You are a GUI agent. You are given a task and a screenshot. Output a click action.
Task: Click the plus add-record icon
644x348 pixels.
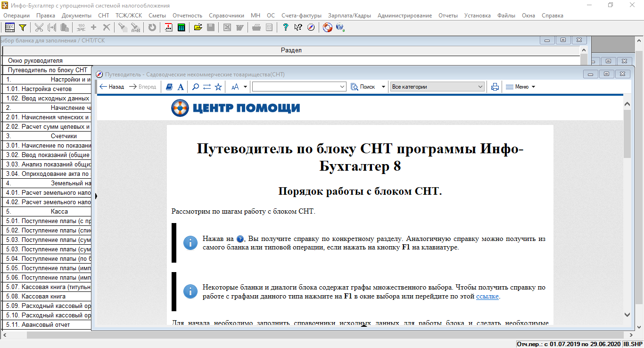pyautogui.click(x=93, y=27)
